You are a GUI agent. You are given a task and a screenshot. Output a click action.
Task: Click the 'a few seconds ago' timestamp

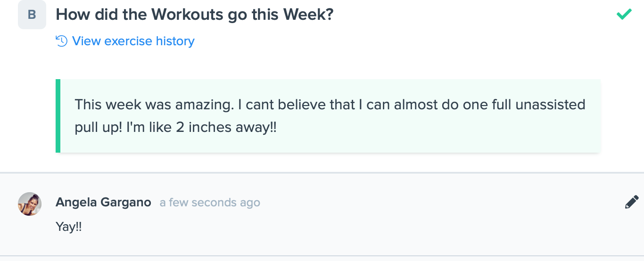point(210,203)
